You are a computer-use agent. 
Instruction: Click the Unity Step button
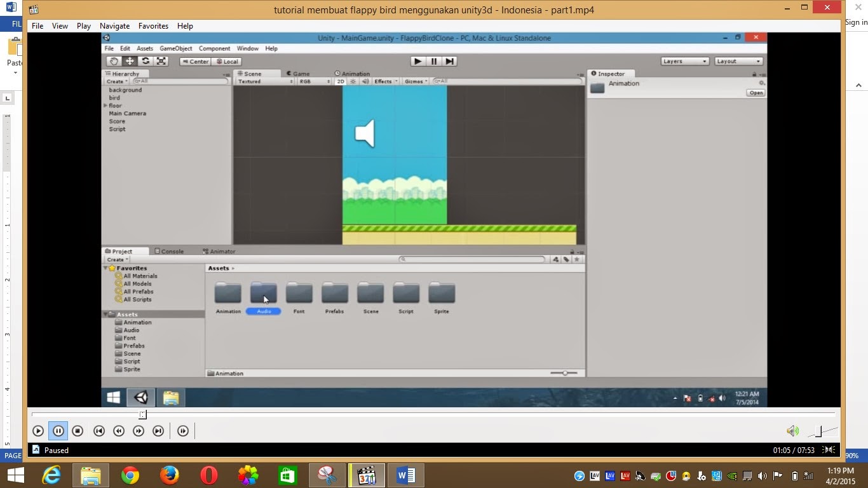tap(450, 61)
